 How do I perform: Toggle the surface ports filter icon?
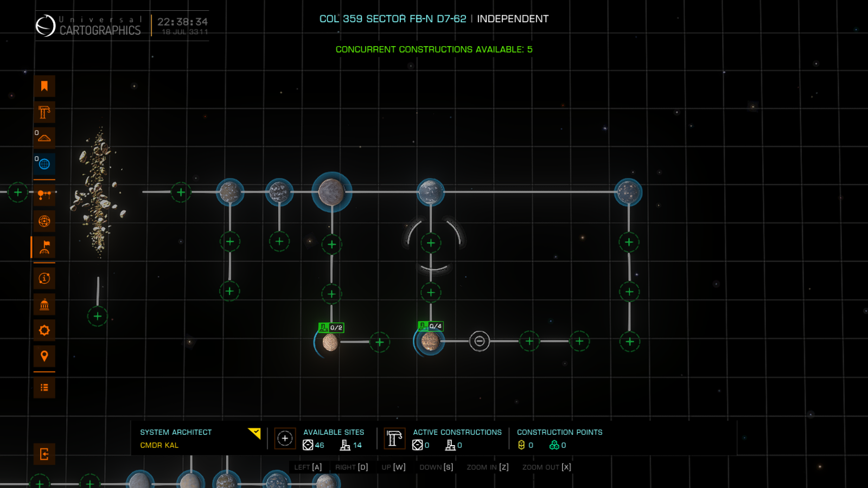(44, 138)
